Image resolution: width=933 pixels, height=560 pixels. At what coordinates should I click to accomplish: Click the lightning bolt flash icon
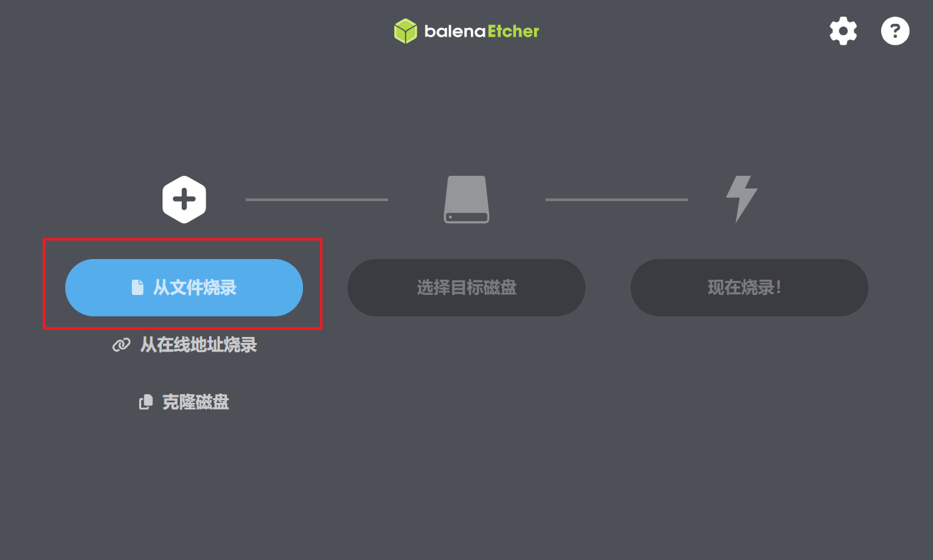pyautogui.click(x=742, y=199)
